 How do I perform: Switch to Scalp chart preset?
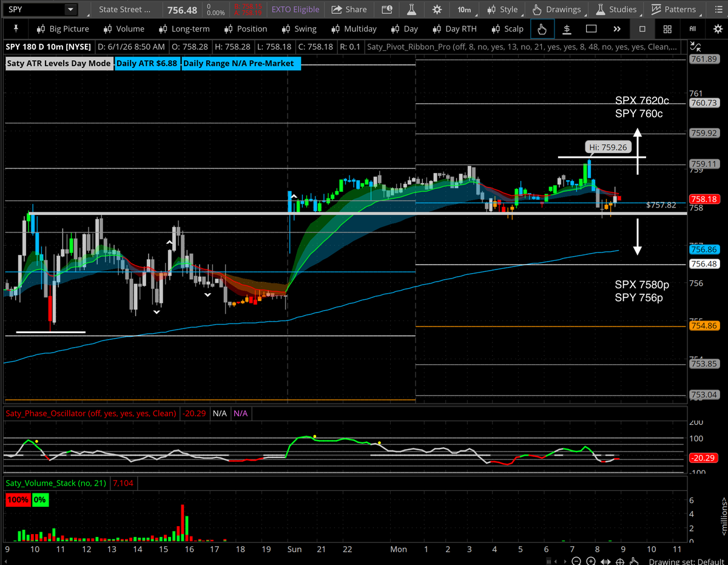pos(507,29)
